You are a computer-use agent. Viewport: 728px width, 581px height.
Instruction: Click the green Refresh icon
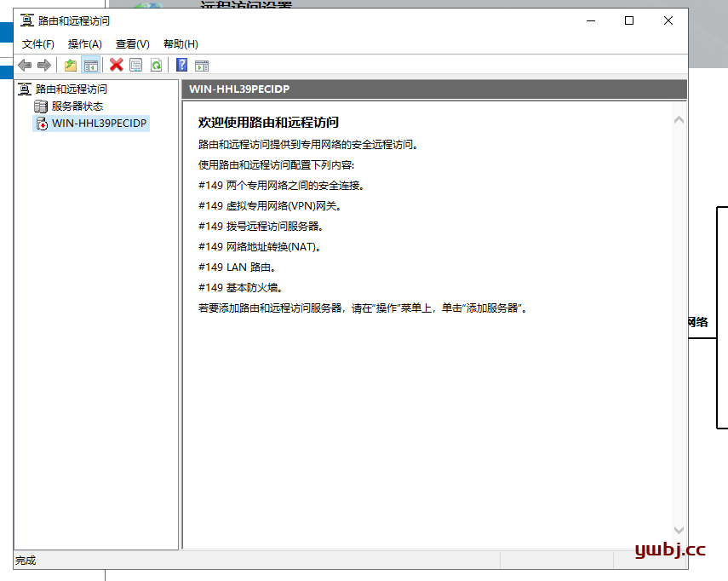157,65
